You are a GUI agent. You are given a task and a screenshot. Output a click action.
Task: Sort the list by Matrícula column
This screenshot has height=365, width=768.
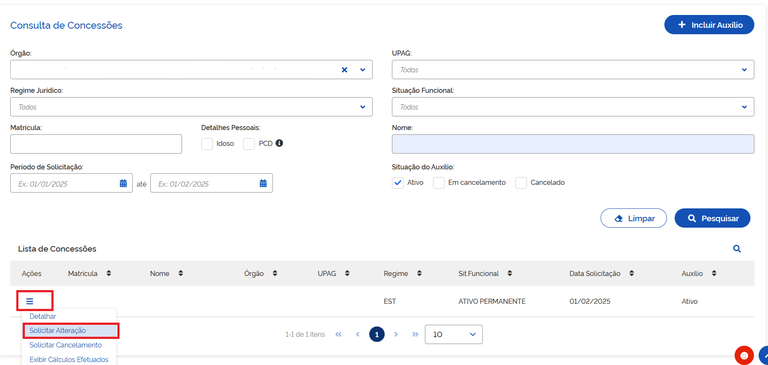tap(108, 273)
